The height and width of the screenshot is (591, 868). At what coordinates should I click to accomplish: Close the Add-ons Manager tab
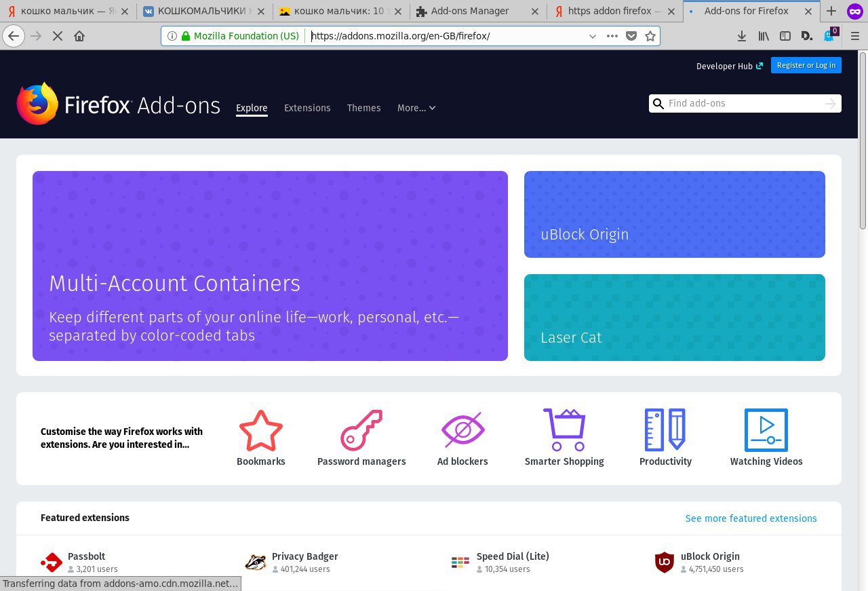point(535,11)
